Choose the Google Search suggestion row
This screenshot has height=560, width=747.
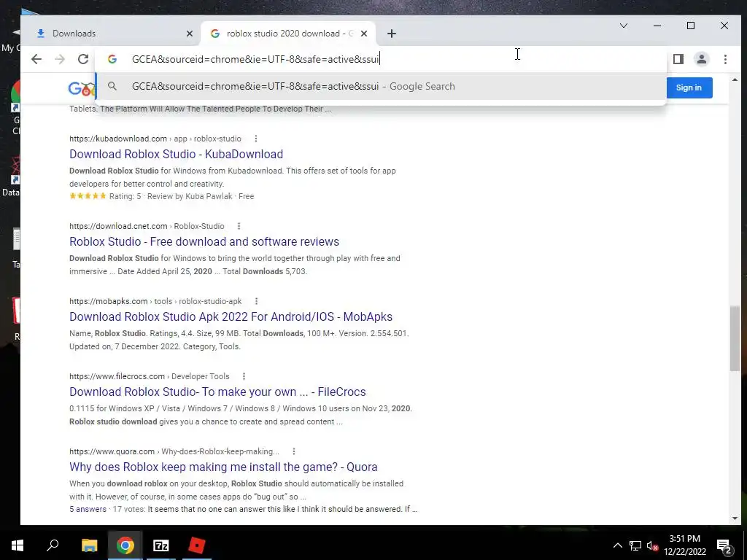(x=380, y=86)
